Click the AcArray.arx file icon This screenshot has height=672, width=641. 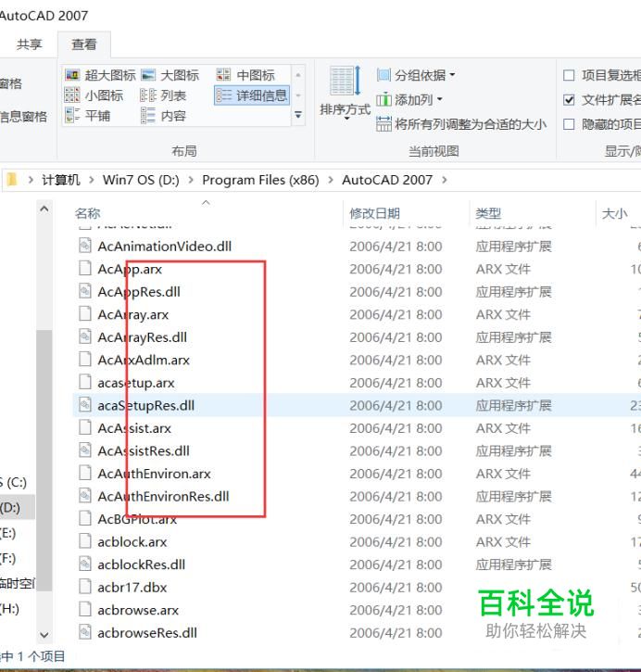85,314
